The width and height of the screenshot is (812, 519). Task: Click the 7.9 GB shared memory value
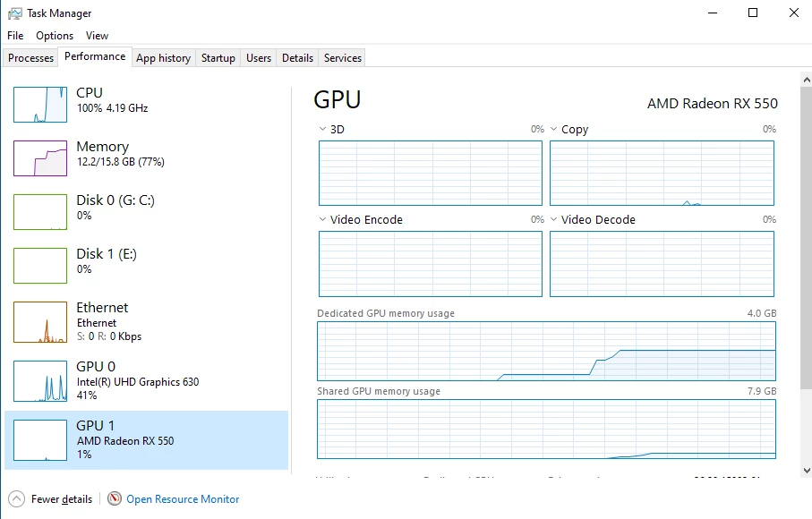[x=762, y=391]
